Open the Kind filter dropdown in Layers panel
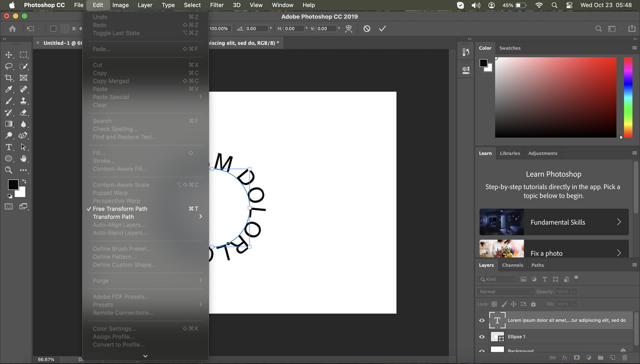 496,278
